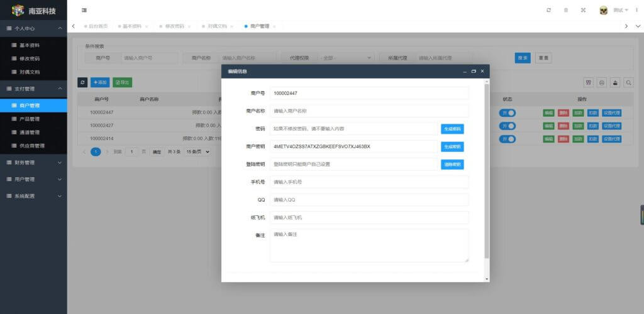Expand the 财务管理 sidebar section
This screenshot has height=314, width=644.
coord(33,163)
